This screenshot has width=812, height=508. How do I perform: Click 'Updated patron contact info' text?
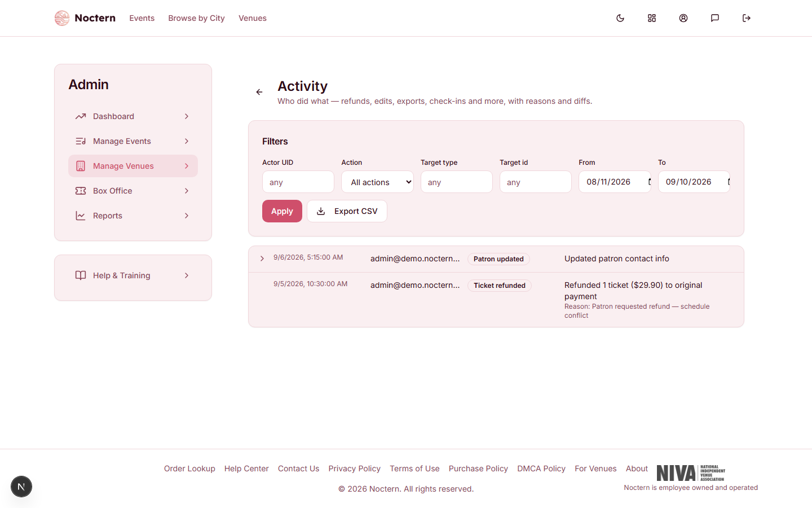617,259
